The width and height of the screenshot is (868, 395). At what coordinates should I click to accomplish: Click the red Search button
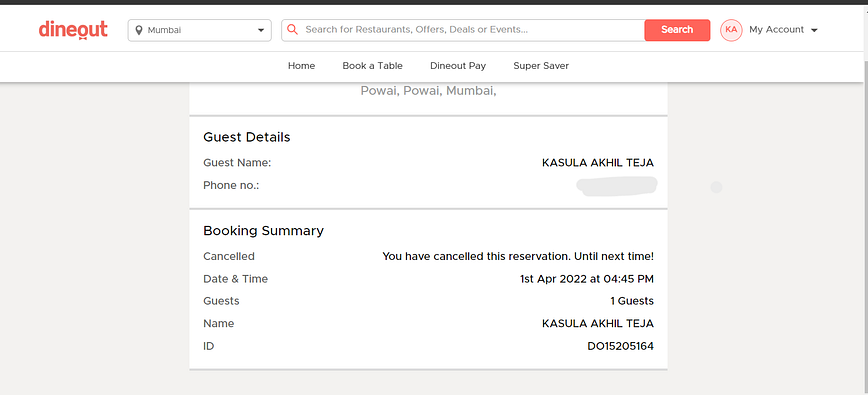(677, 30)
